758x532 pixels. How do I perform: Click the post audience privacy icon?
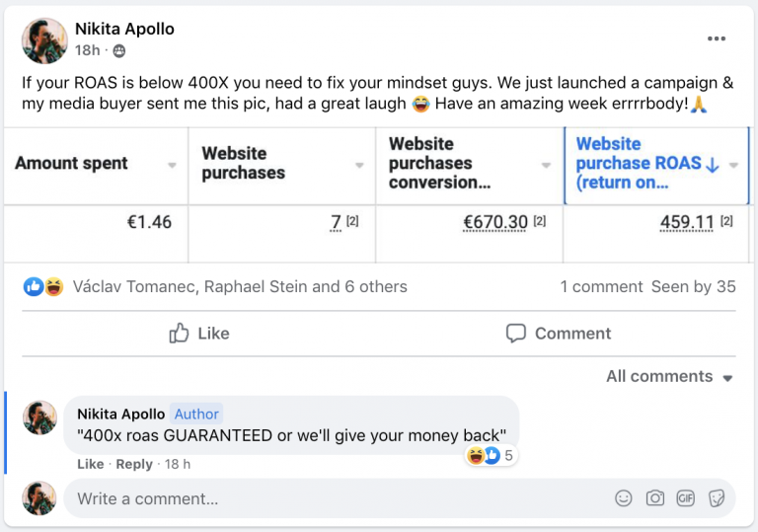[x=119, y=51]
